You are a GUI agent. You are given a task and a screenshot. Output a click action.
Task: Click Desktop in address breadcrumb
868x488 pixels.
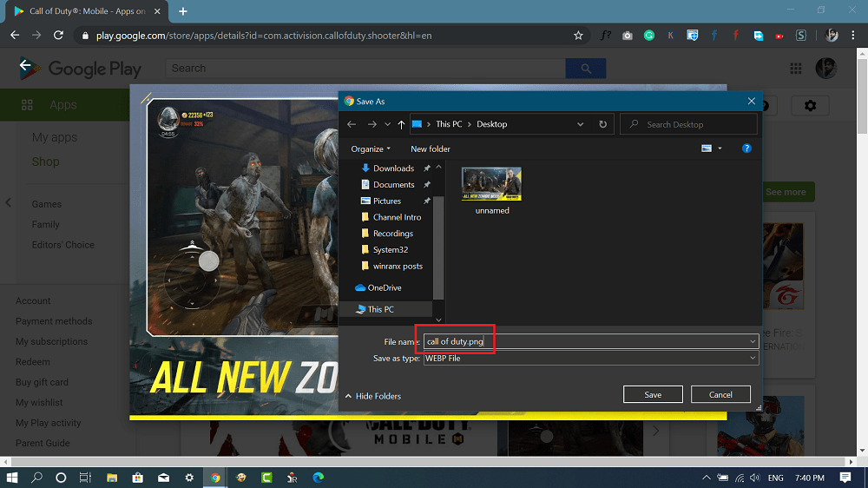(491, 124)
